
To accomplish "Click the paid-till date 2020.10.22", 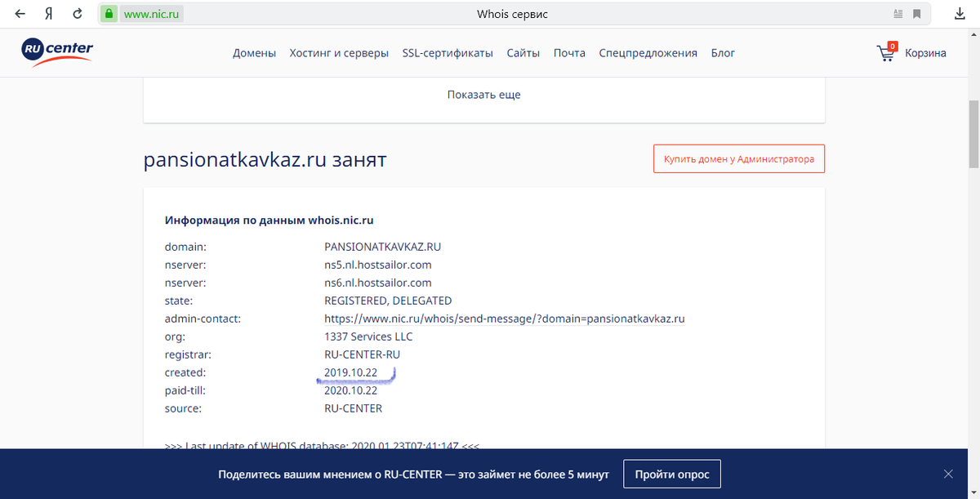I will coord(350,390).
